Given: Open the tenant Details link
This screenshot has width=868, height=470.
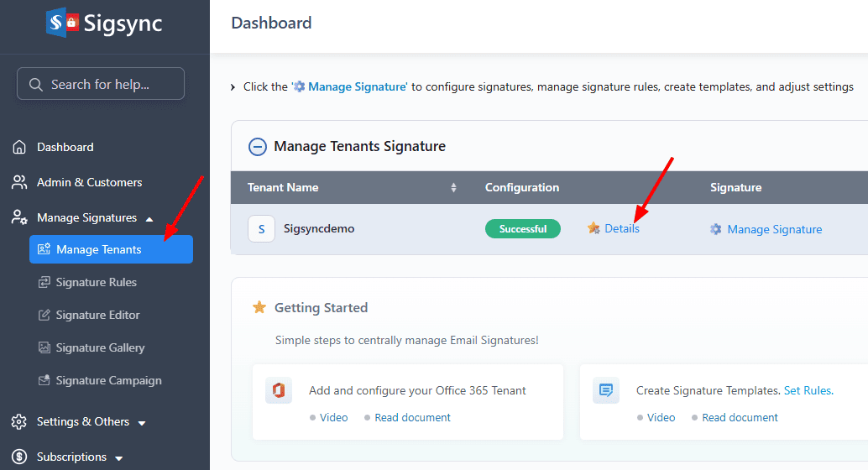Looking at the screenshot, I should 621,229.
